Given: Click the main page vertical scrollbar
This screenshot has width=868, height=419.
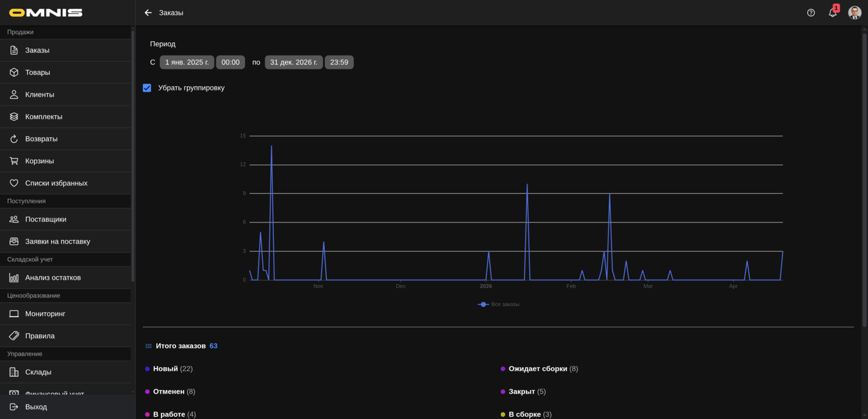Looking at the screenshot, I should (864, 181).
